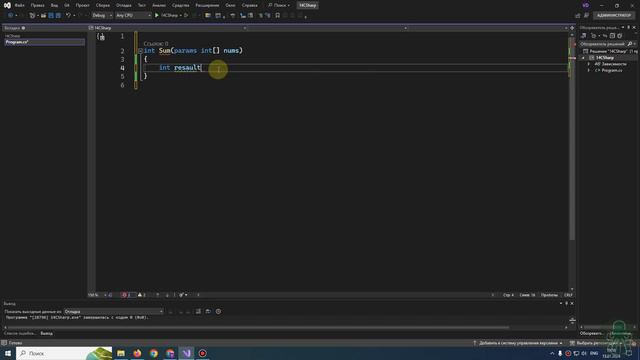Image resolution: width=640 pixels, height=360 pixels.
Task: Click the Undo toolbar icon
Action: [x=69, y=16]
